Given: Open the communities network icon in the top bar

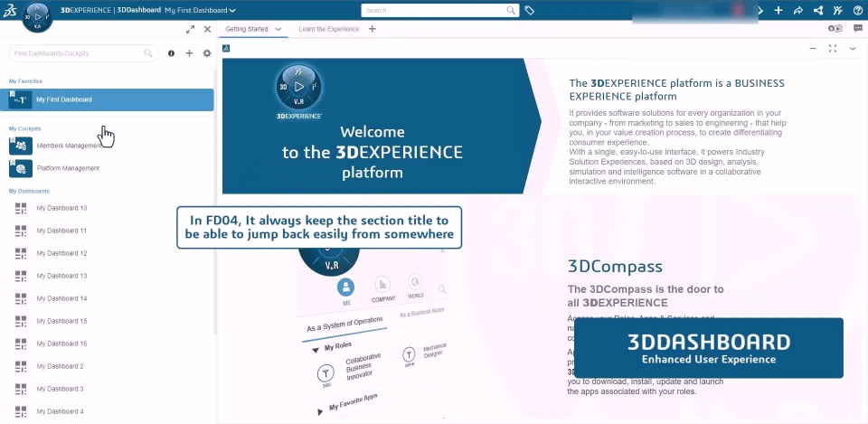Looking at the screenshot, I should pos(818,10).
